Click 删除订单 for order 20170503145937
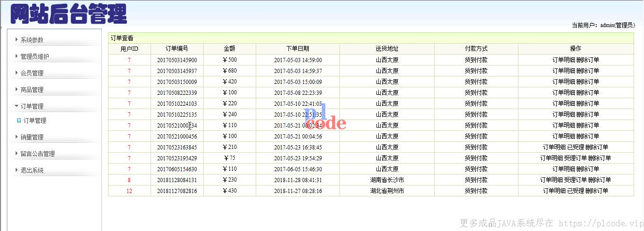This screenshot has width=644, height=231. coord(588,71)
